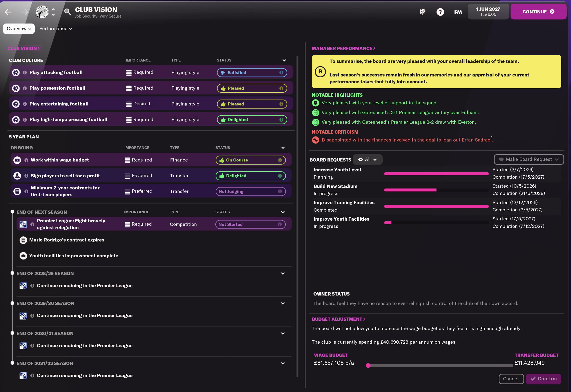This screenshot has width=571, height=392.
Task: Open the Manager Performance link
Action: (x=344, y=49)
